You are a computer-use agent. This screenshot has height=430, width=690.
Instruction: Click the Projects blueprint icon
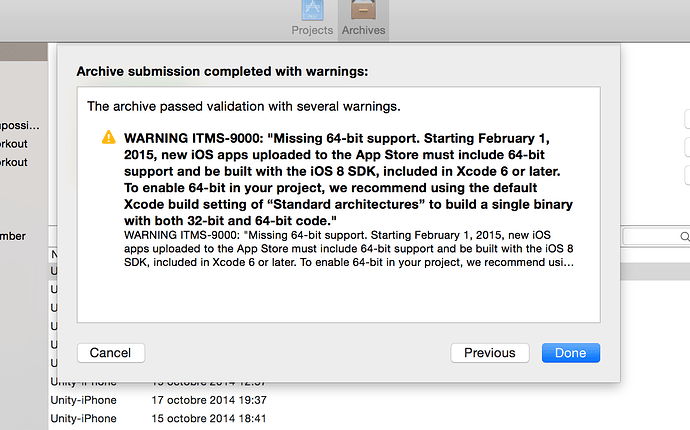312,12
